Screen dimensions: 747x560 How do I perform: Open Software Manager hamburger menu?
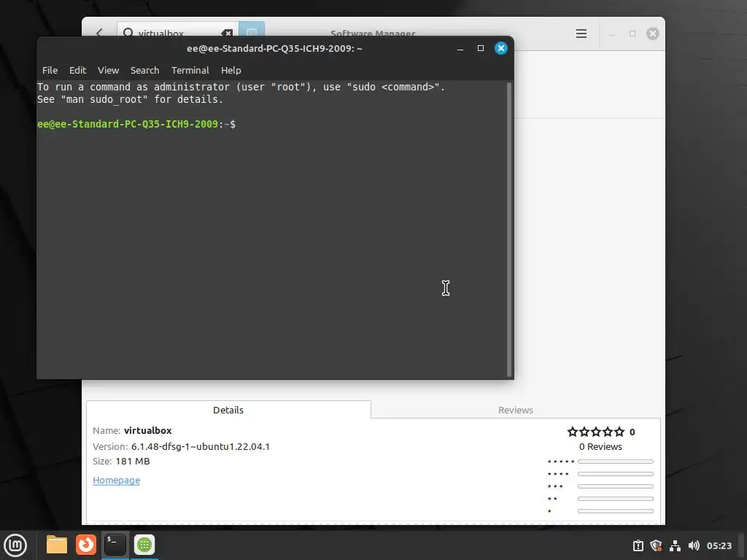(x=581, y=34)
